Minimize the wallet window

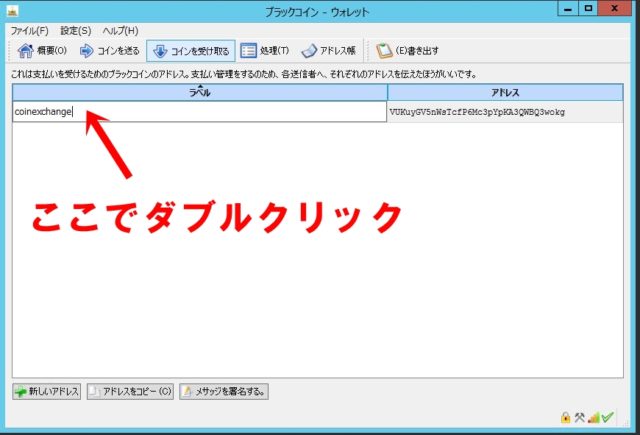pos(568,9)
